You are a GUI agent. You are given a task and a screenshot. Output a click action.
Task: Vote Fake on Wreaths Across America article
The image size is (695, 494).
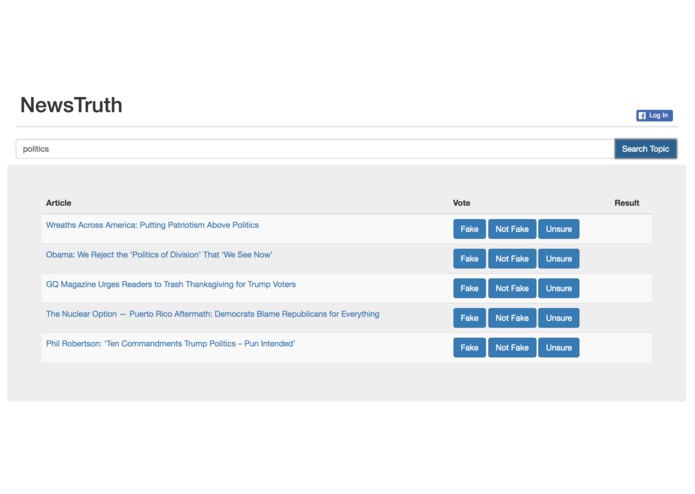coord(469,229)
